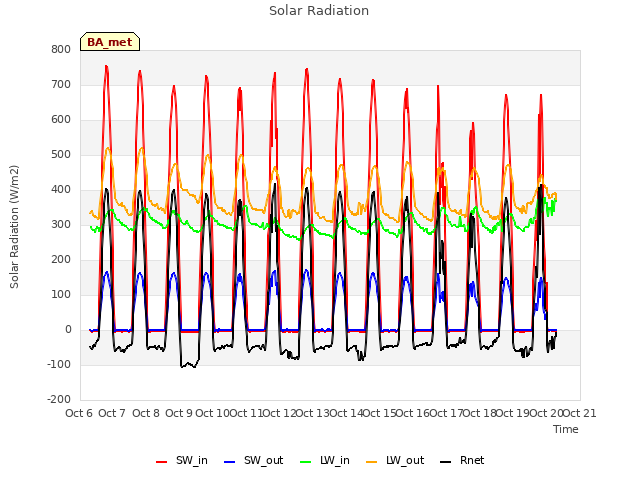This screenshot has width=640, height=480.
Task: Click the 300 y-axis tick label
Action: [x=61, y=224]
